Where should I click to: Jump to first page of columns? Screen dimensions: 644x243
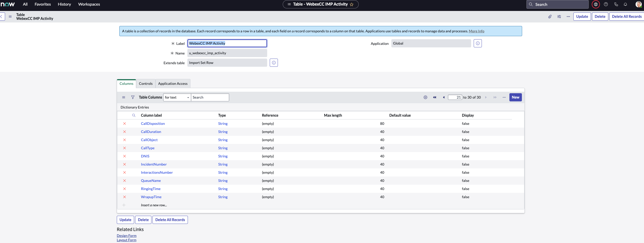[x=435, y=97]
